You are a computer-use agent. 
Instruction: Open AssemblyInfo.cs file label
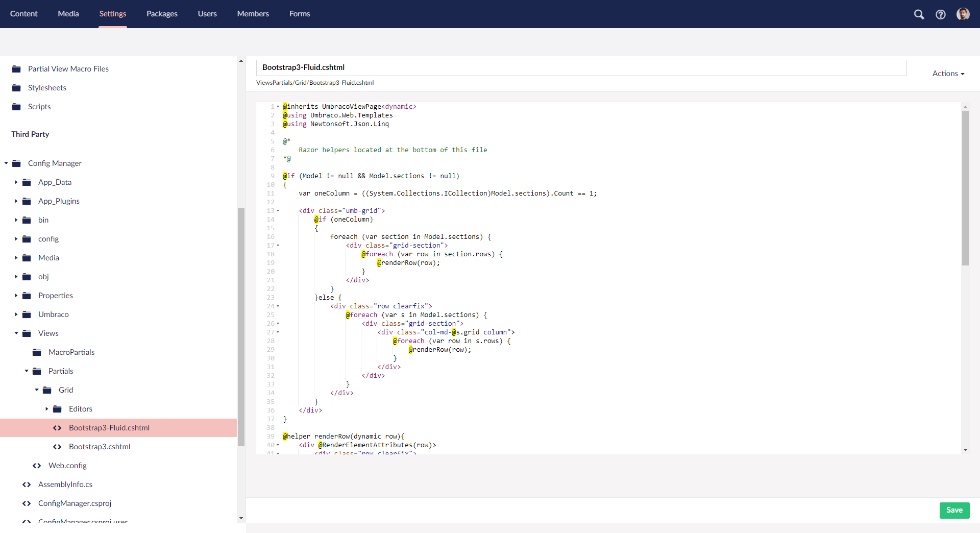[x=65, y=484]
